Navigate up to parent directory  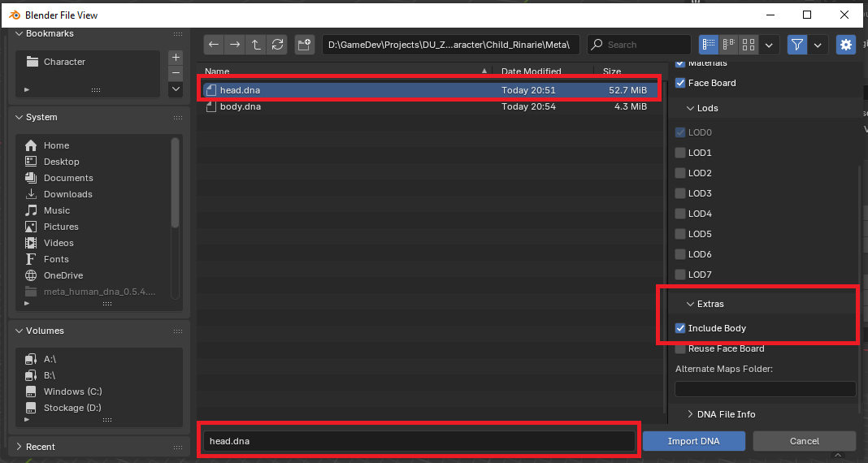click(256, 45)
